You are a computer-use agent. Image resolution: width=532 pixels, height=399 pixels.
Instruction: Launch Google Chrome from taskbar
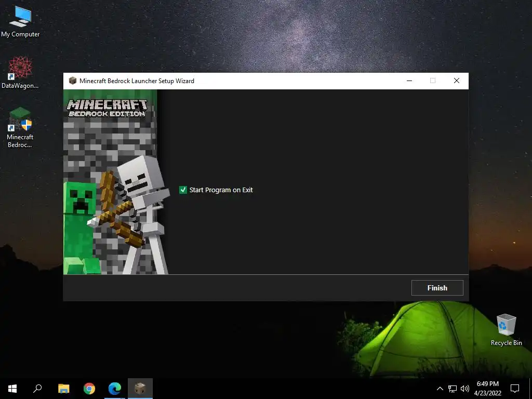pos(89,389)
